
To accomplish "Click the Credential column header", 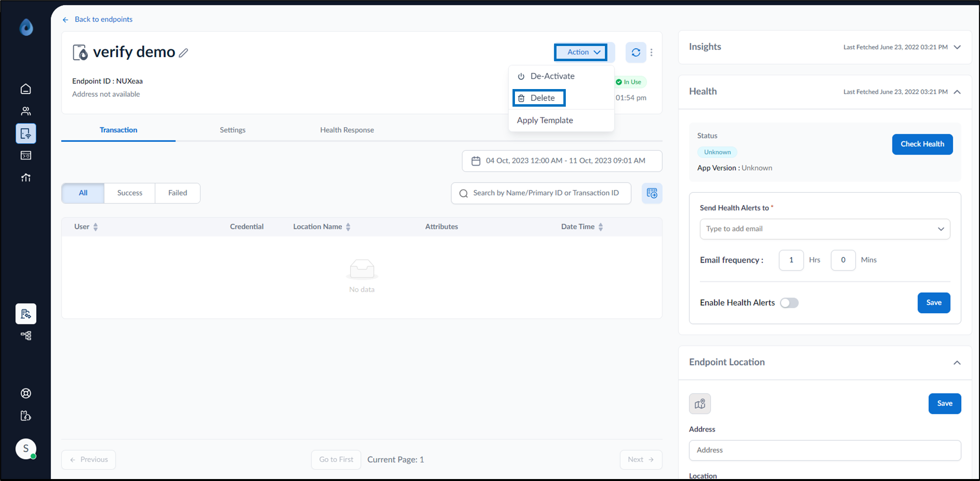I will [x=247, y=227].
